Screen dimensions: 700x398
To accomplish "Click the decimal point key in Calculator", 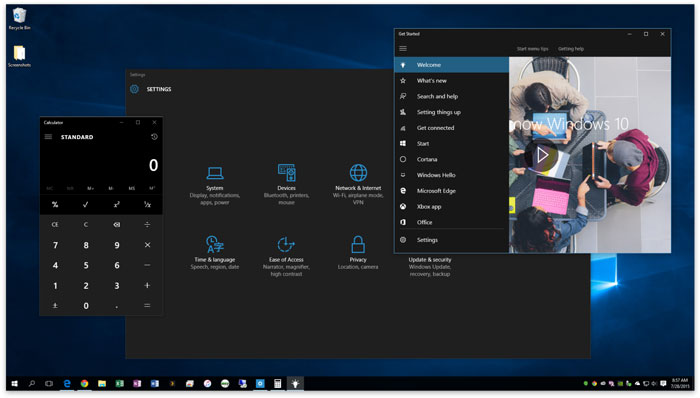I will tap(117, 306).
